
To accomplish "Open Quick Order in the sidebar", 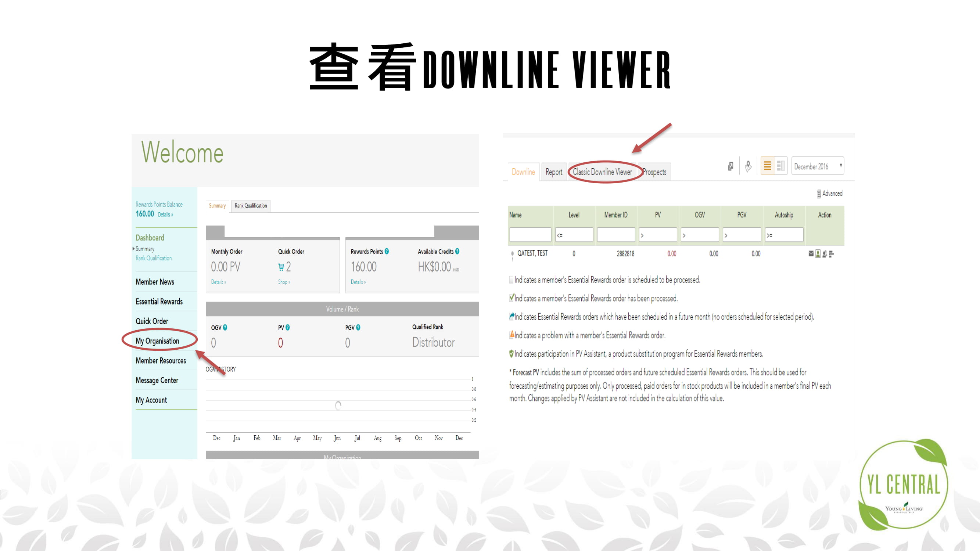I will (x=152, y=321).
